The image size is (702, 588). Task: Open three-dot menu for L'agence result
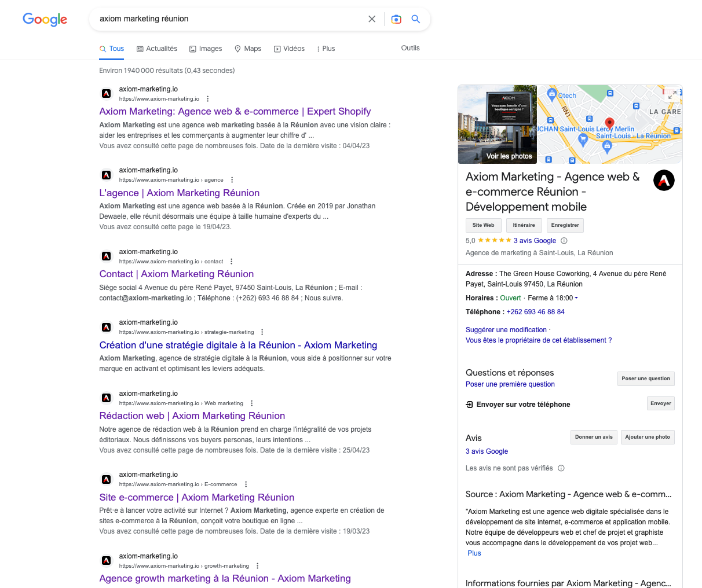(x=232, y=180)
